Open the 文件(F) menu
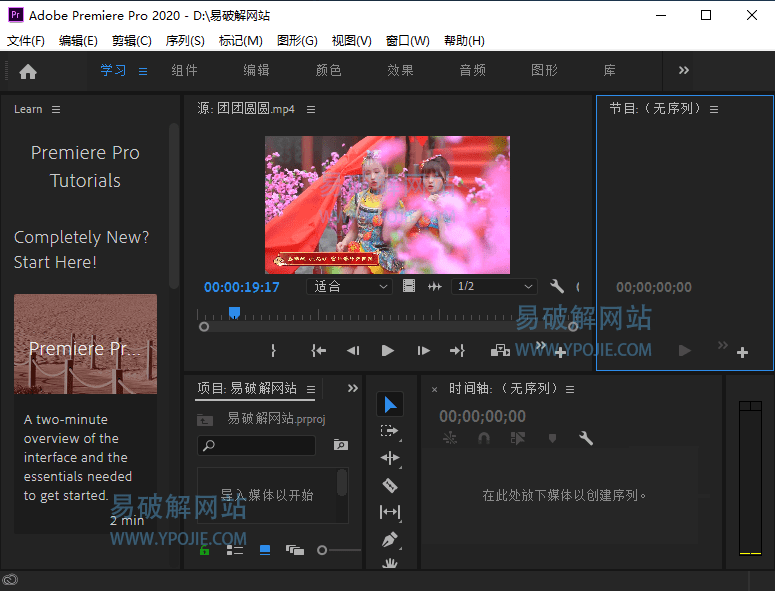Viewport: 775px width, 591px height. [26, 41]
